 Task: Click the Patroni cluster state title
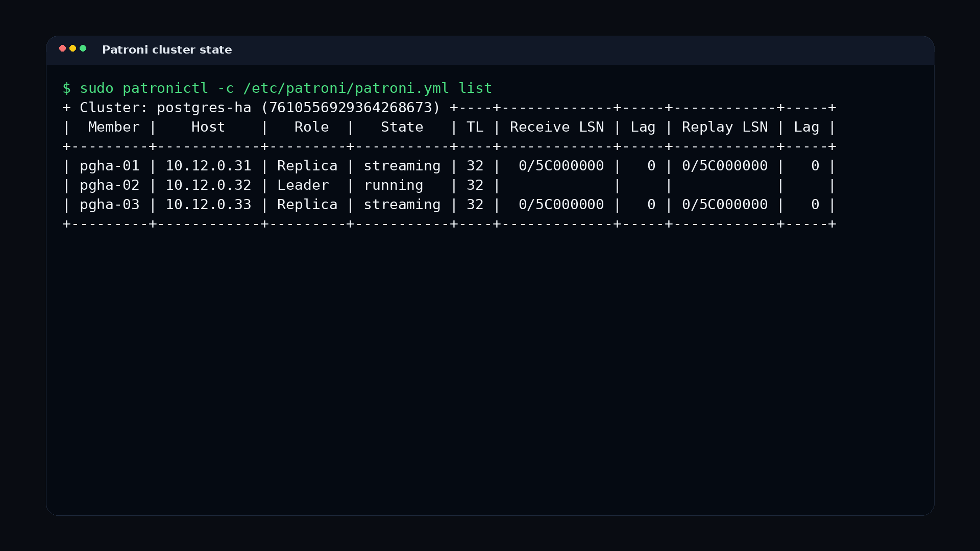[x=167, y=50]
